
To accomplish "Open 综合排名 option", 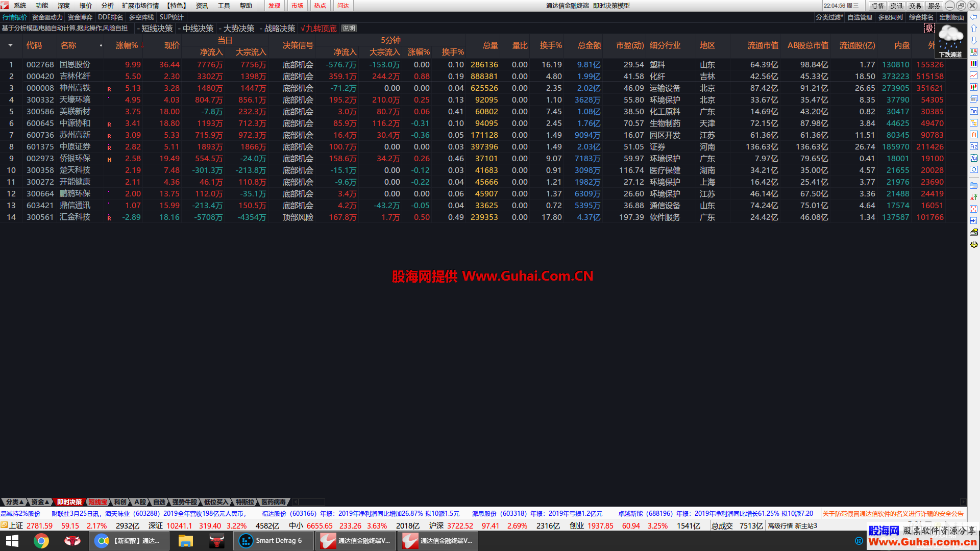I will 921,17.
